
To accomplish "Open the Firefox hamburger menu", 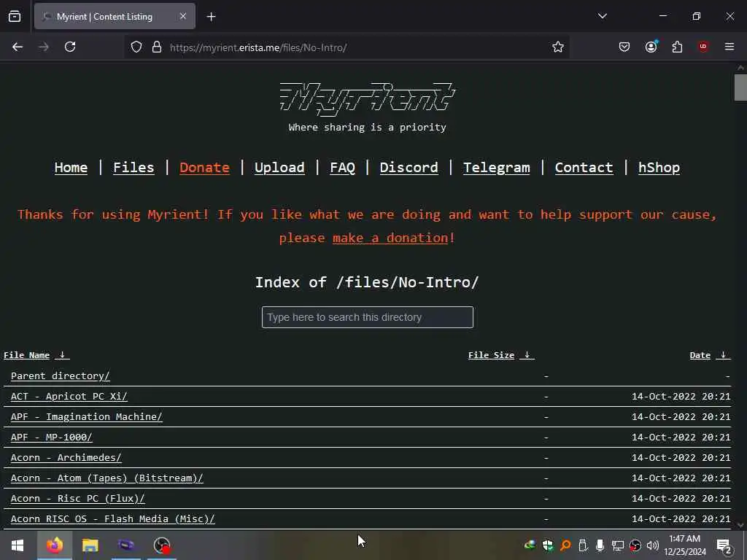I will pyautogui.click(x=729, y=47).
